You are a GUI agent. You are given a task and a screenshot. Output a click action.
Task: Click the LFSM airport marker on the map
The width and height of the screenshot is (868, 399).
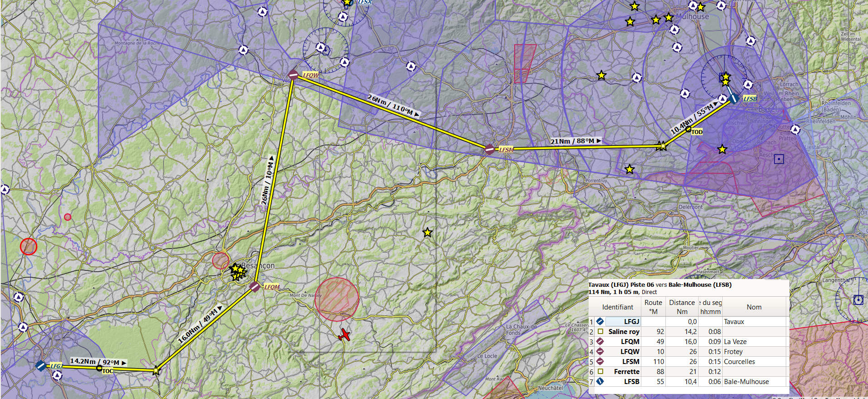[490, 149]
